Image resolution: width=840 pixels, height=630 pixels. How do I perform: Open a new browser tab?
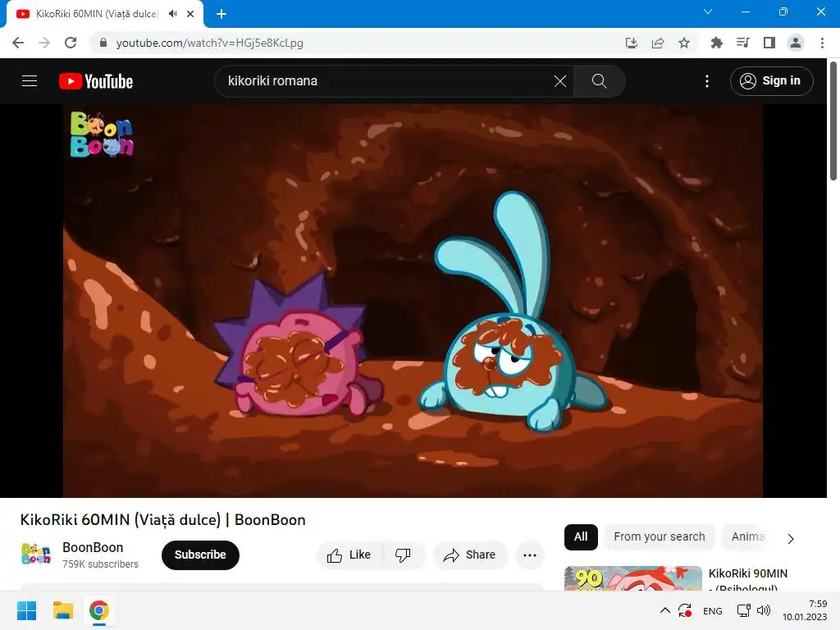(221, 14)
